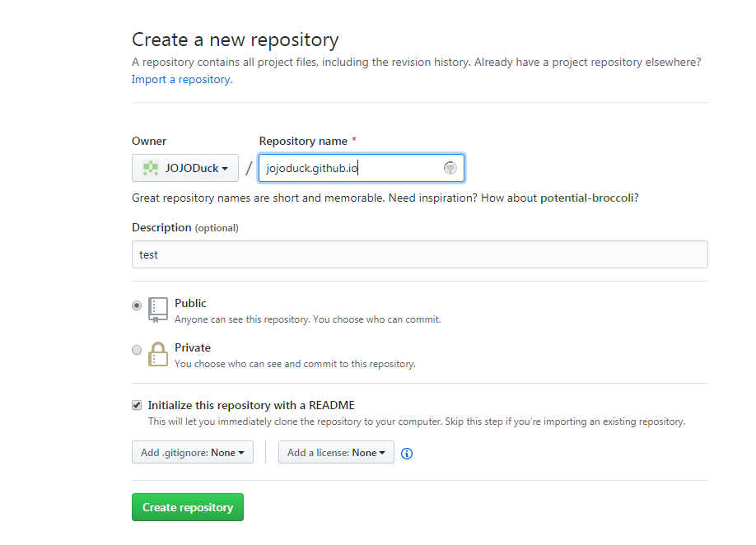Open the Owner dropdown showing JOJODuck
Viewport: 756px width, 545px height.
click(185, 168)
